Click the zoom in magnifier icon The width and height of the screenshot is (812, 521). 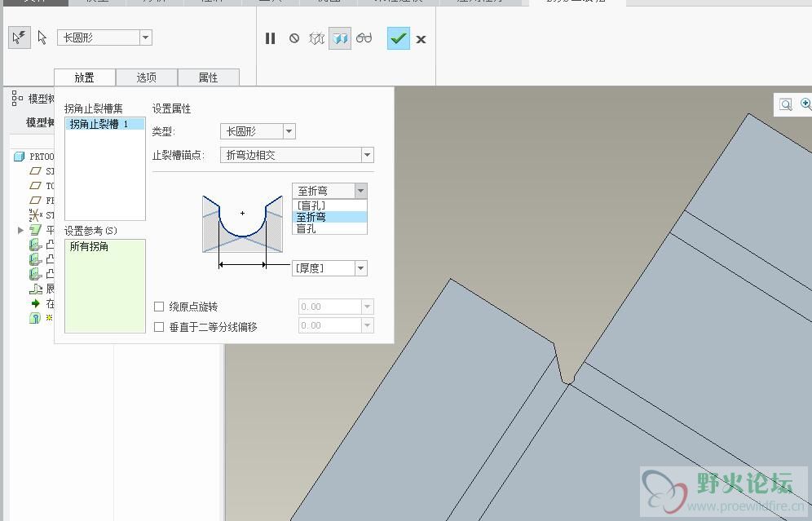click(x=805, y=104)
